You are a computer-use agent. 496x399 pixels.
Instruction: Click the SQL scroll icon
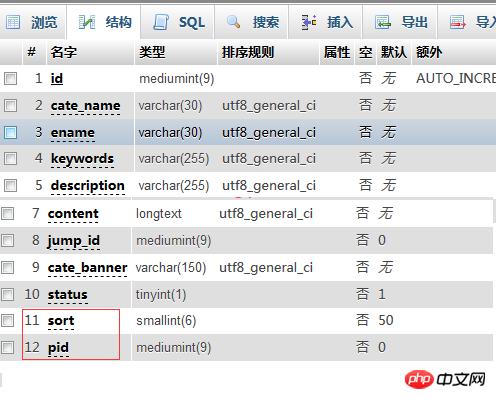pyautogui.click(x=161, y=22)
